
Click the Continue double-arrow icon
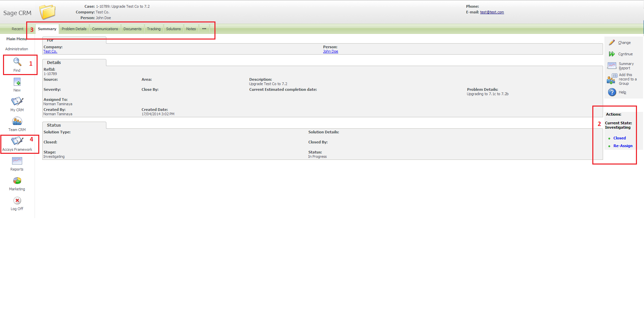(612, 54)
